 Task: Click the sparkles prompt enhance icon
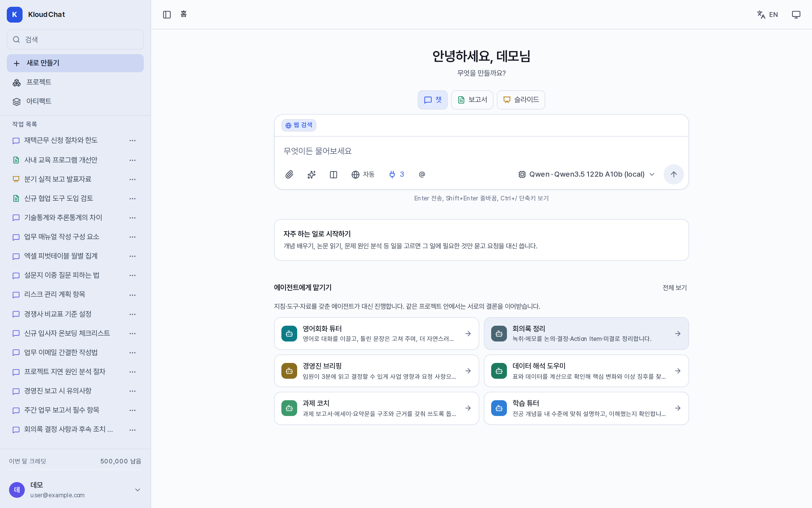tap(311, 174)
